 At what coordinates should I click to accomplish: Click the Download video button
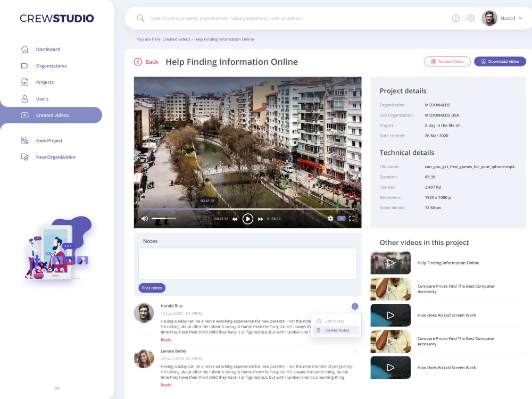500,61
